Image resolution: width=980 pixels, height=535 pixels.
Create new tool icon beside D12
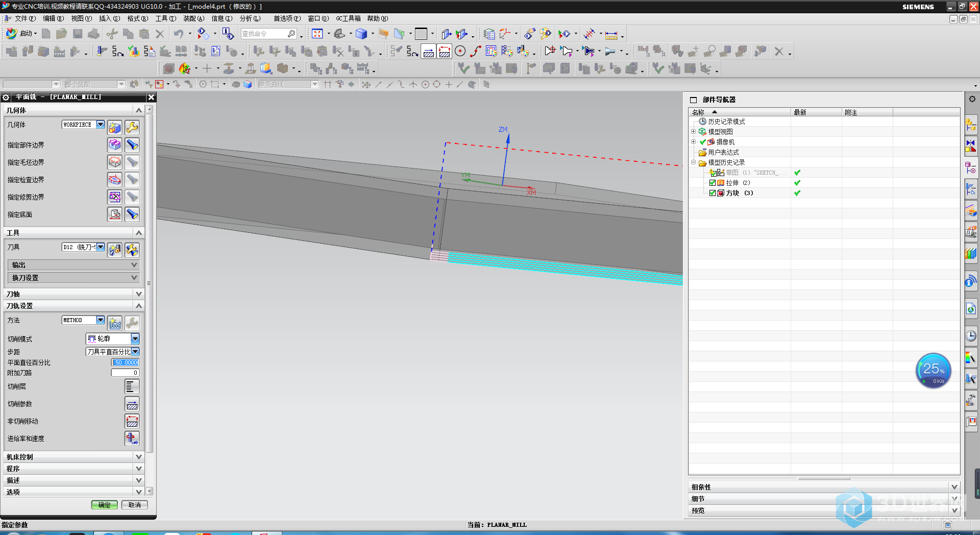115,250
